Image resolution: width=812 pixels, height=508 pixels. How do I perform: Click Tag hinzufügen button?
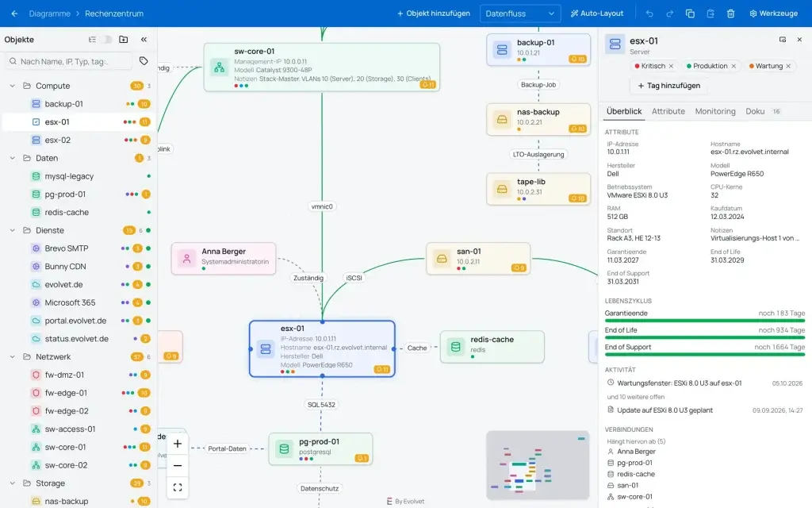(x=668, y=86)
